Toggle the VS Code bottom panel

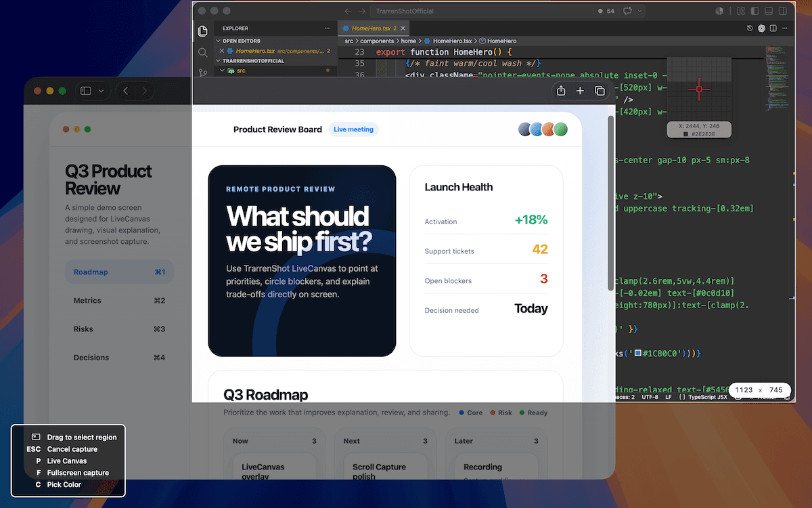tap(768, 11)
